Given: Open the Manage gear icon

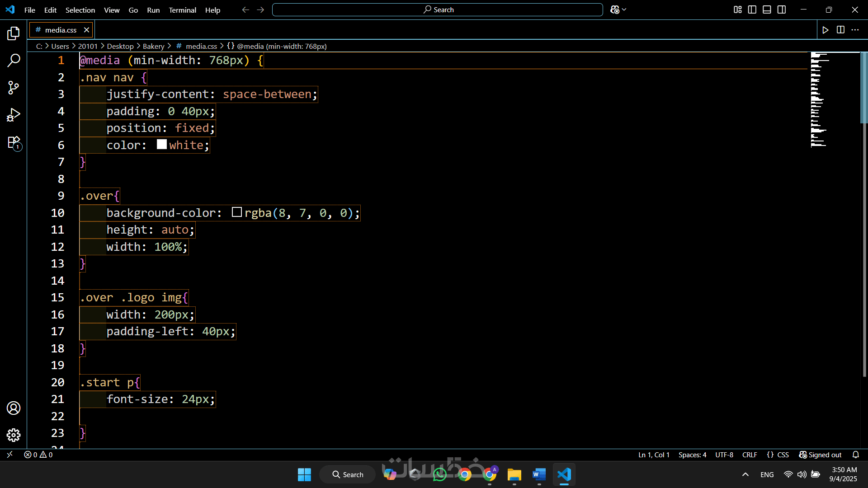Looking at the screenshot, I should pyautogui.click(x=14, y=435).
